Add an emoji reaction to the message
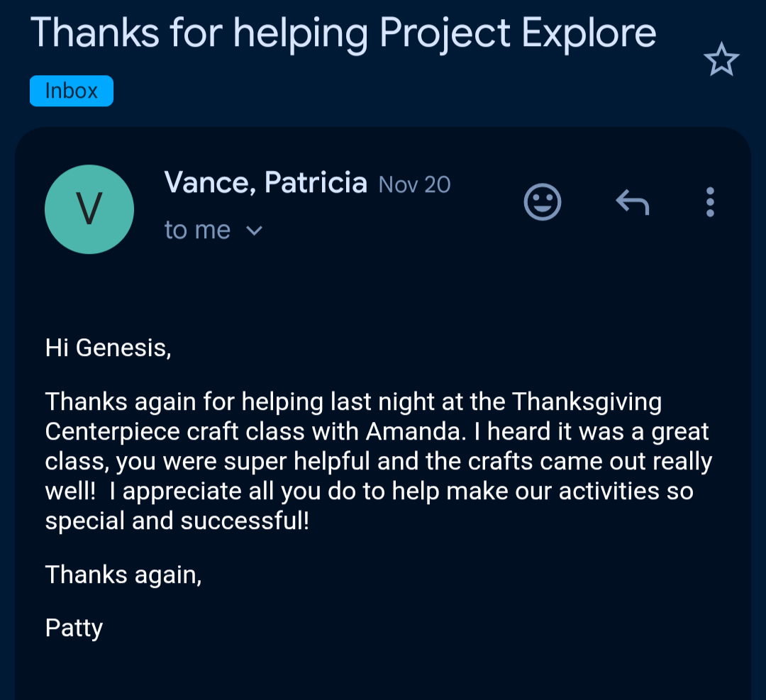This screenshot has width=766, height=700. click(x=543, y=202)
